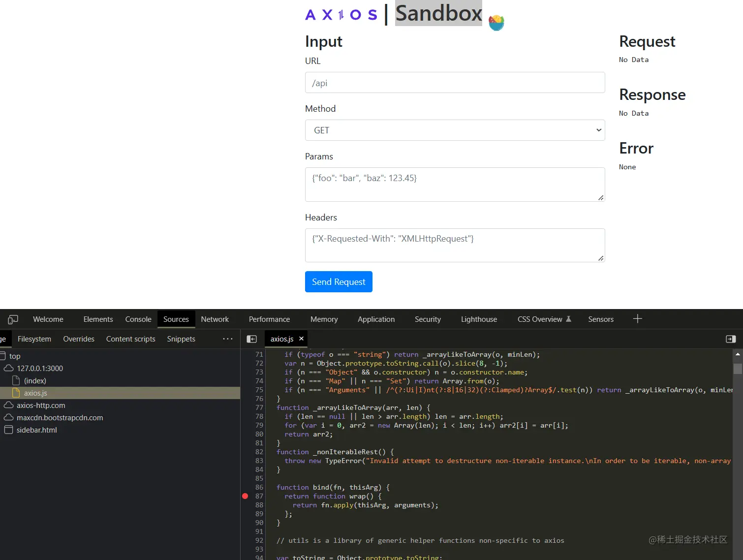743x560 pixels.
Task: Click the document icon beside (index)
Action: tap(16, 380)
